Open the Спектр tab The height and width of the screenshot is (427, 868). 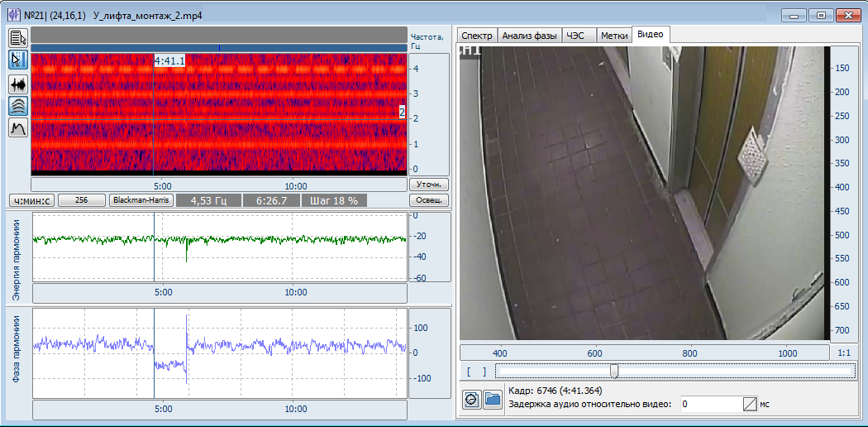point(477,35)
